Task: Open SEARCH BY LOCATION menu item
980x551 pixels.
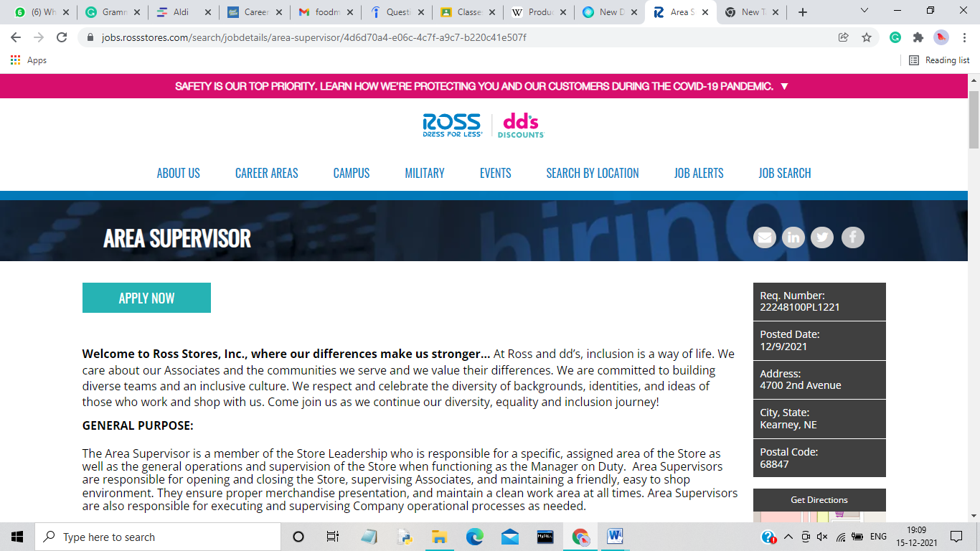Action: 593,173
